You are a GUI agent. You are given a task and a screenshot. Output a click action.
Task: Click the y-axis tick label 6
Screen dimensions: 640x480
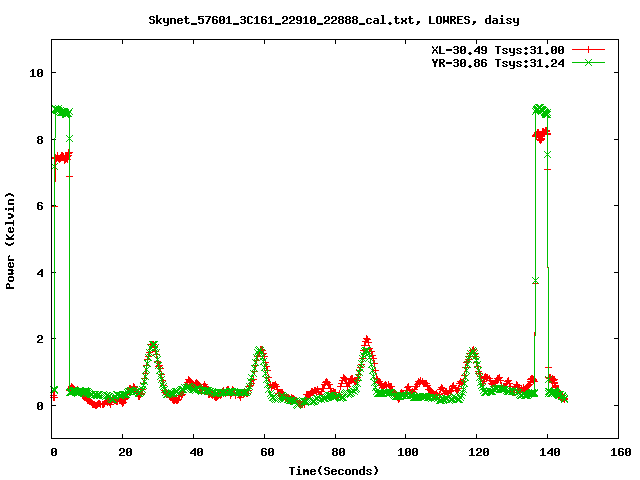pos(40,206)
